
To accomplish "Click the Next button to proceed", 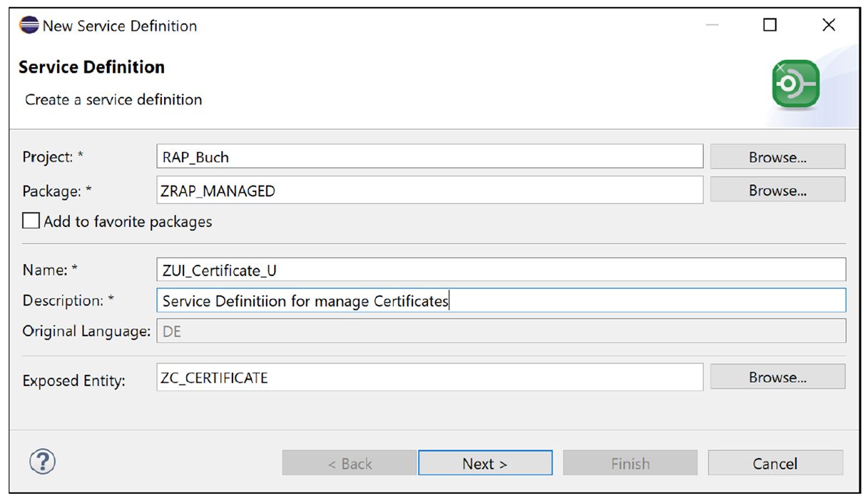I will click(485, 462).
